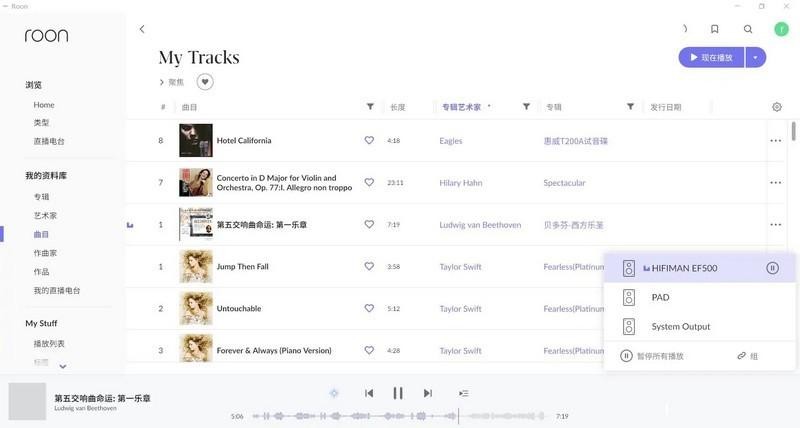The image size is (800, 428).
Task: Select Home in the sidebar
Action: pyautogui.click(x=44, y=105)
